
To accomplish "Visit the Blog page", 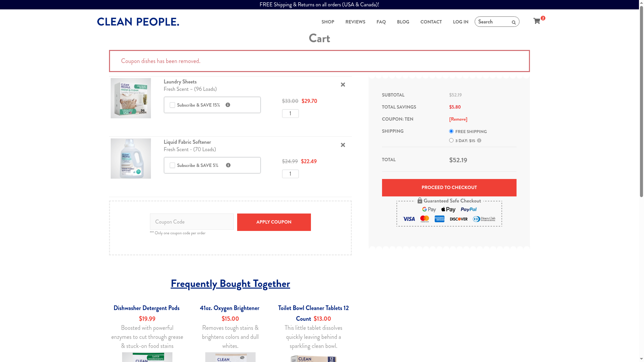I will pyautogui.click(x=403, y=22).
